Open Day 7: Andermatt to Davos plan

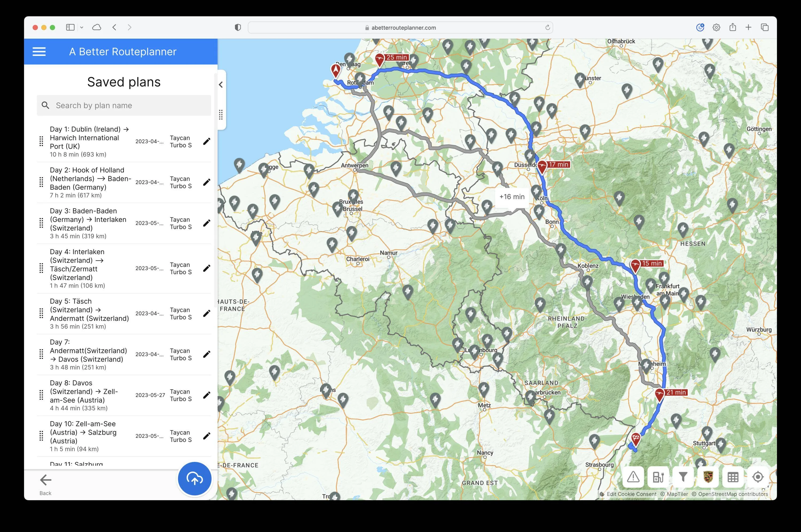tap(124, 355)
